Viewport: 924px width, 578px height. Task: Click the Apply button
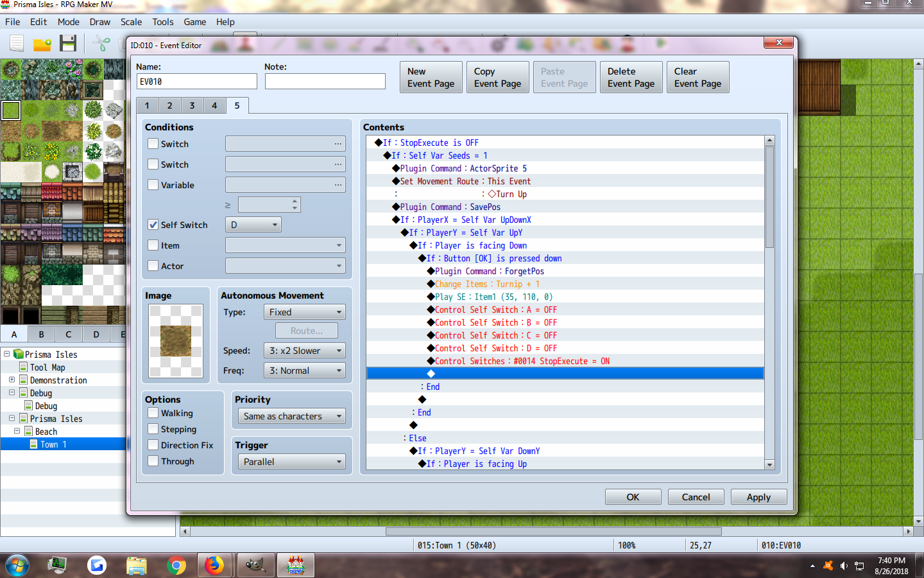[x=758, y=497]
